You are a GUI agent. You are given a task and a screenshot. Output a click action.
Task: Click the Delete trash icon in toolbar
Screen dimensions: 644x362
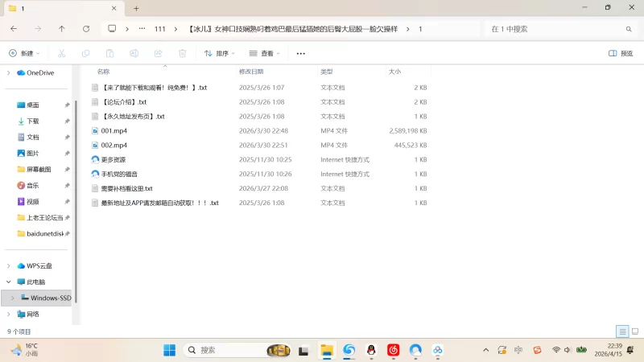point(182,53)
